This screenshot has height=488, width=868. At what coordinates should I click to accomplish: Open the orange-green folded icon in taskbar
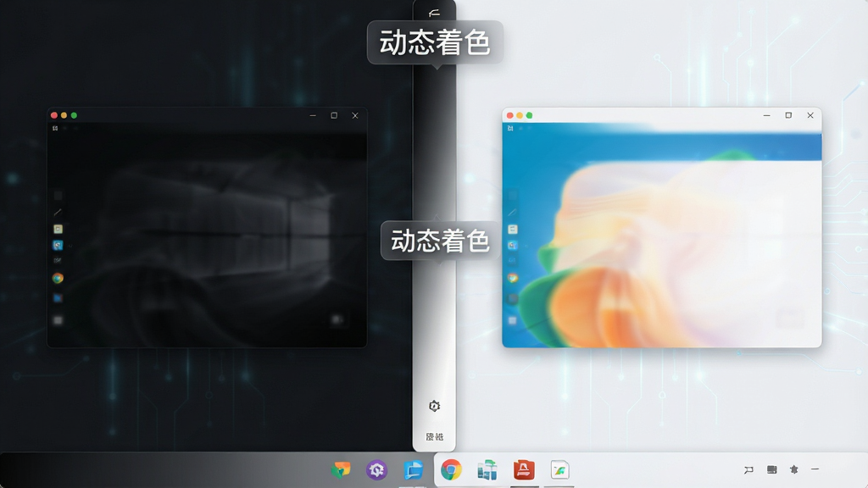coord(341,469)
